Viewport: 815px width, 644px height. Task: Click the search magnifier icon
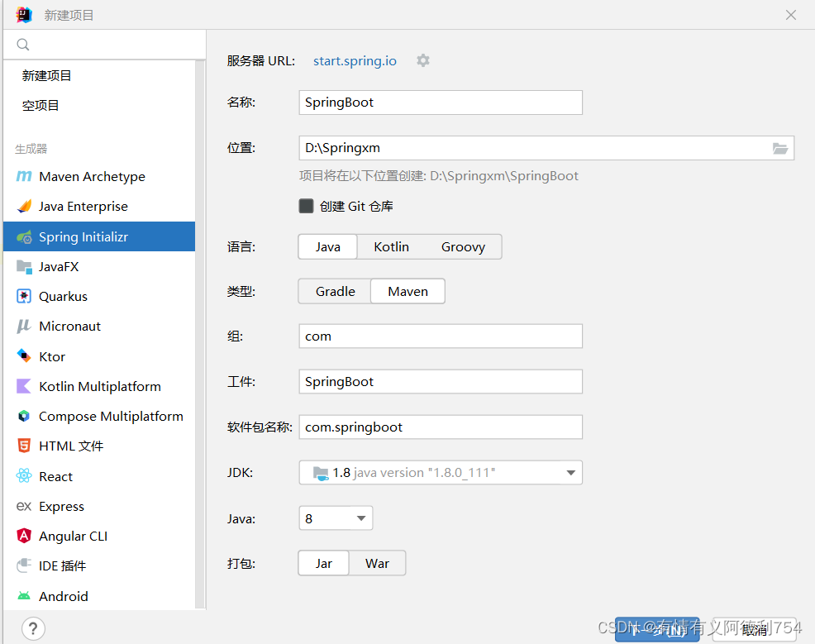(x=23, y=45)
